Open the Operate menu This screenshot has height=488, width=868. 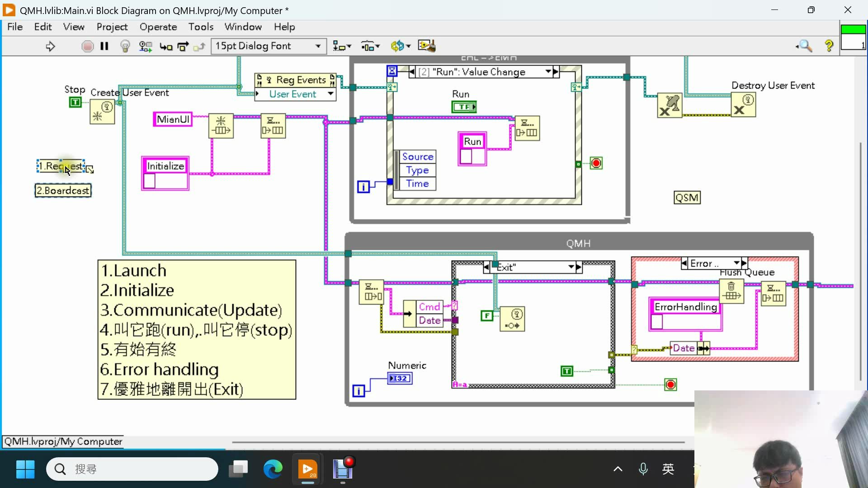click(x=158, y=27)
